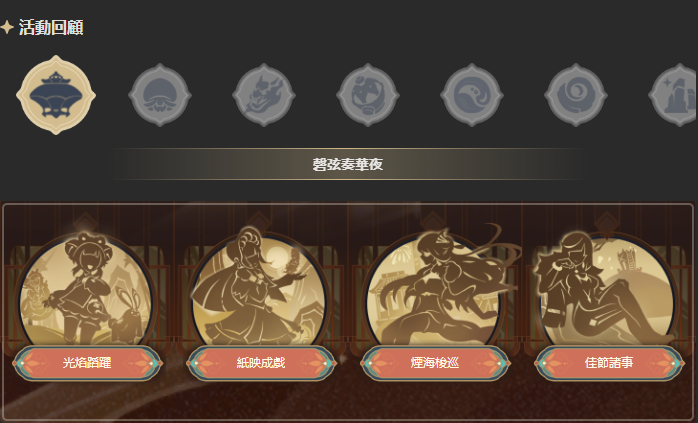Click the 活動回顧 section heading
698x423 pixels.
[51, 28]
